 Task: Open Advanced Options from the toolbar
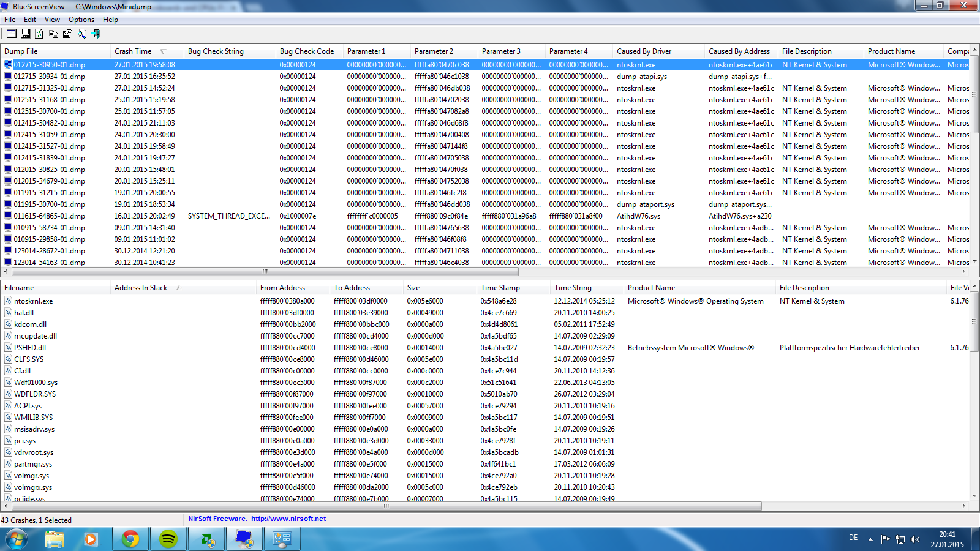(12, 34)
